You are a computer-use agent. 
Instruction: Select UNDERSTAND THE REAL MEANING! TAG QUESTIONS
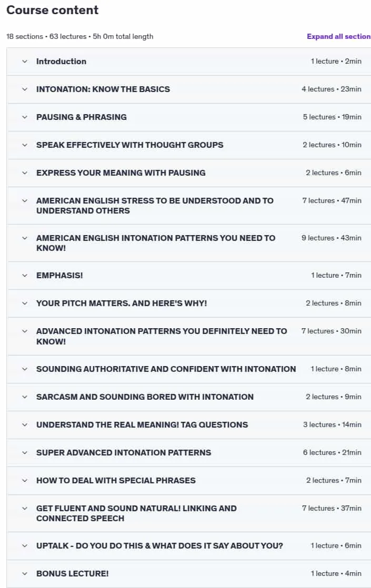[142, 425]
